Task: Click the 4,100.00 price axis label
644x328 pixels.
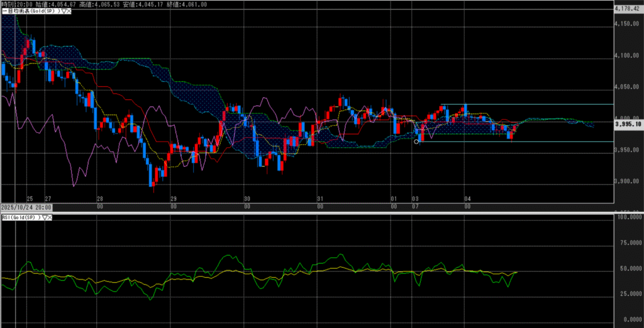Action: 626,56
